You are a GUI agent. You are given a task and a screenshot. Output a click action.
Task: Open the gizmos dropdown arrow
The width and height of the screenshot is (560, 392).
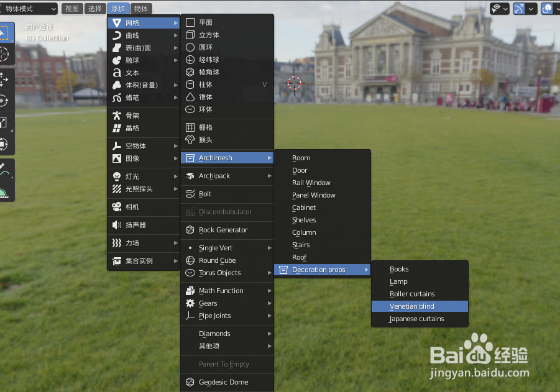coord(531,9)
